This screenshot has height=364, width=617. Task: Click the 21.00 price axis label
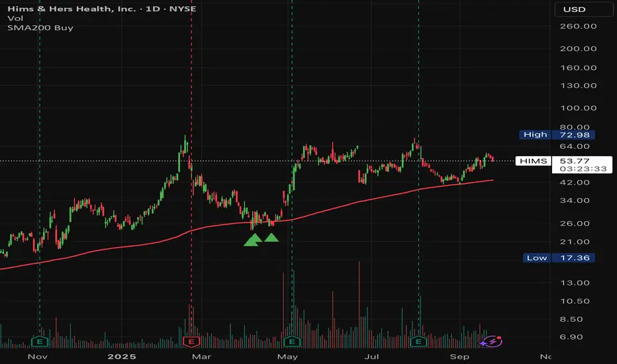(575, 242)
